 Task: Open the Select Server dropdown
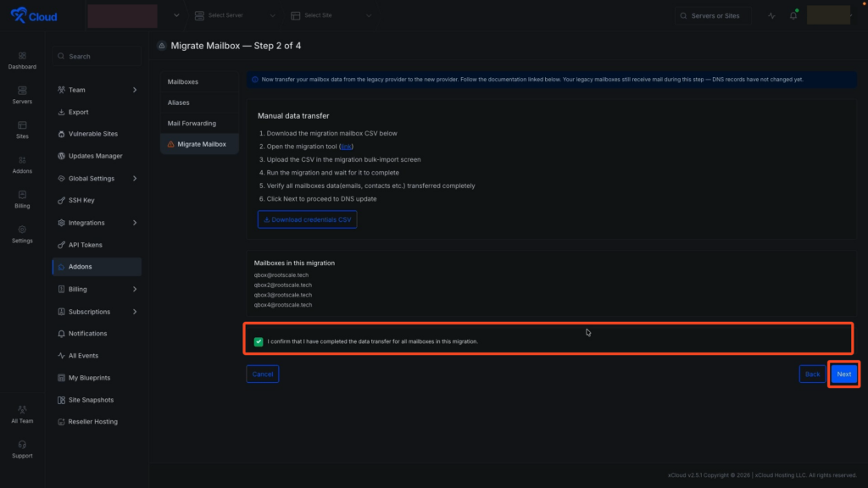pyautogui.click(x=234, y=15)
